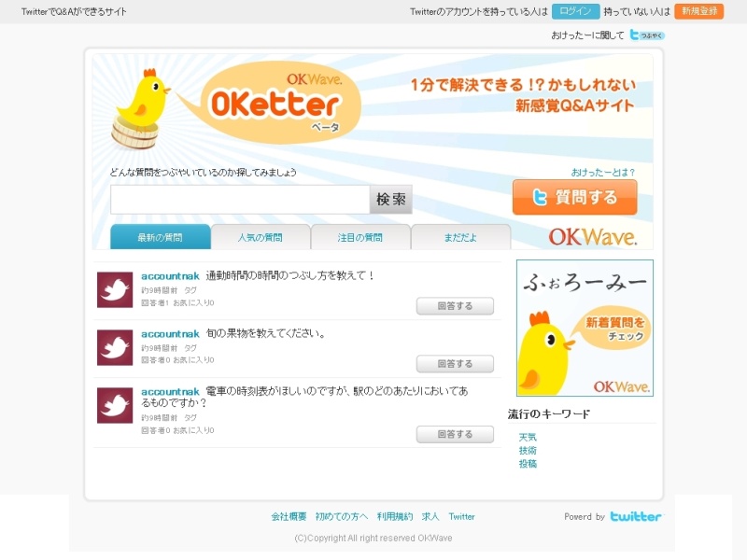The image size is (747, 560).
Task: Open the 初めての方へ footer link
Action: (x=342, y=517)
